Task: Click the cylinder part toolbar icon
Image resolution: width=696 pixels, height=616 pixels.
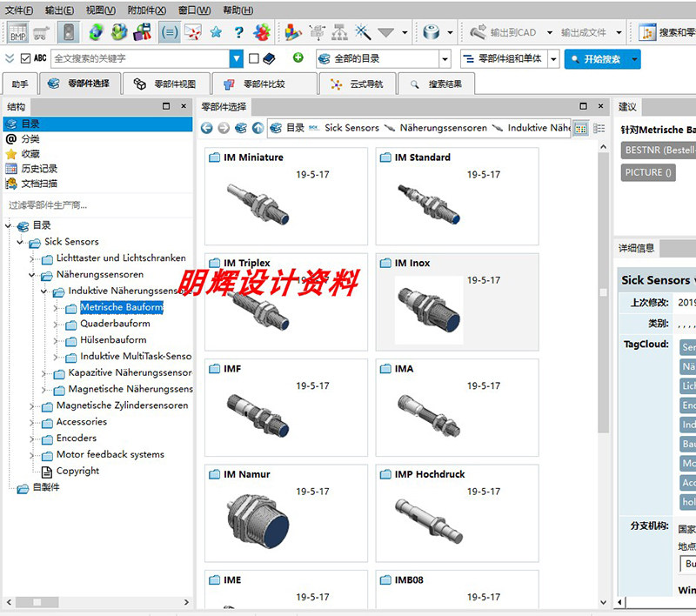Action: 432,32
